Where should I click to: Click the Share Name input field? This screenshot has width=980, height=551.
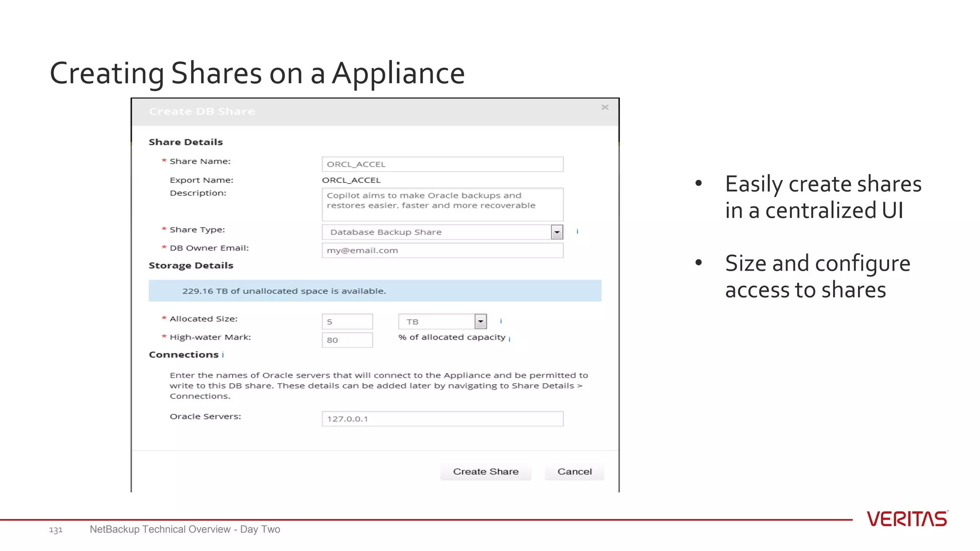tap(443, 164)
